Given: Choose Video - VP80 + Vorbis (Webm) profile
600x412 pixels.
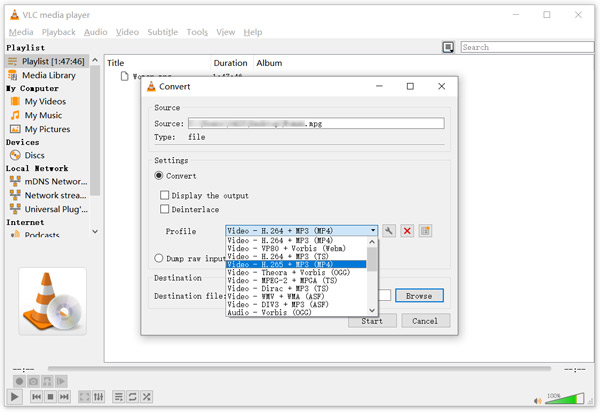Looking at the screenshot, I should point(296,249).
